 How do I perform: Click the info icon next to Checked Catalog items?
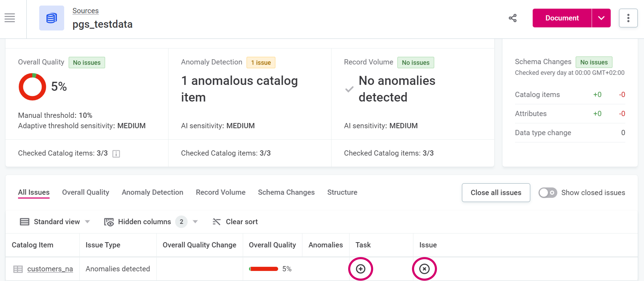point(116,153)
